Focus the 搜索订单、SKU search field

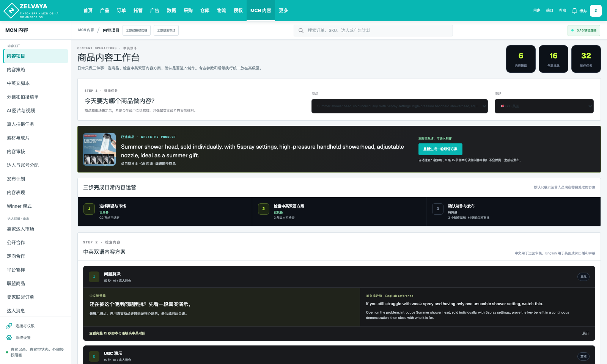coord(373,30)
